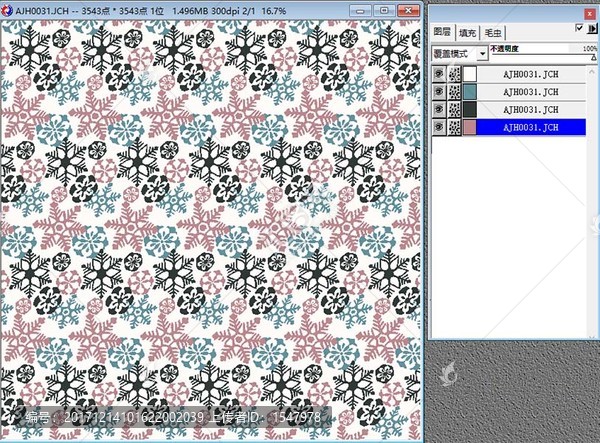
Task: Click the layer list scroll-up arrow
Action: (x=593, y=72)
